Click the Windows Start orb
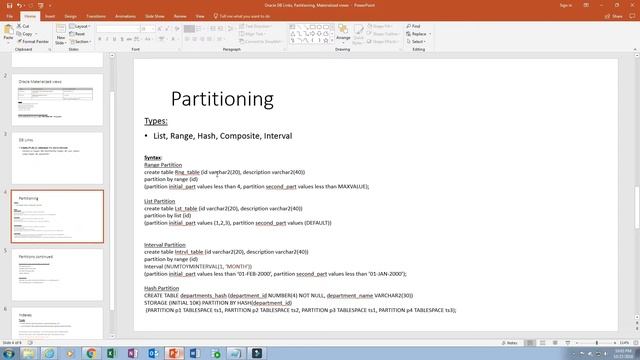 pyautogui.click(x=8, y=353)
